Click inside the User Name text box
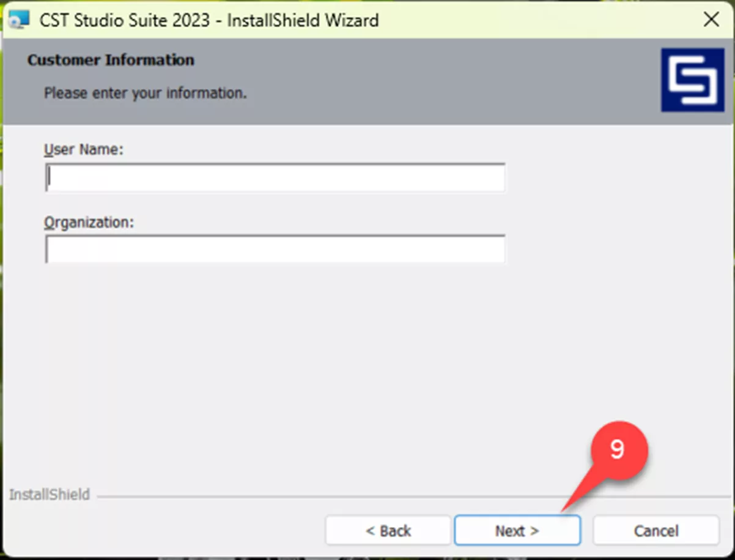Image resolution: width=735 pixels, height=560 pixels. (x=275, y=177)
